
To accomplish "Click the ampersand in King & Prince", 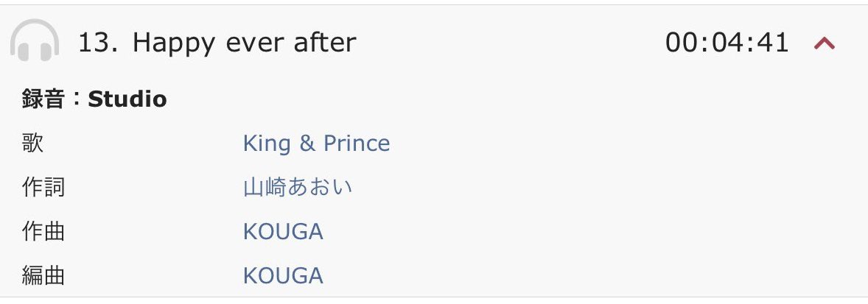I will (x=307, y=144).
